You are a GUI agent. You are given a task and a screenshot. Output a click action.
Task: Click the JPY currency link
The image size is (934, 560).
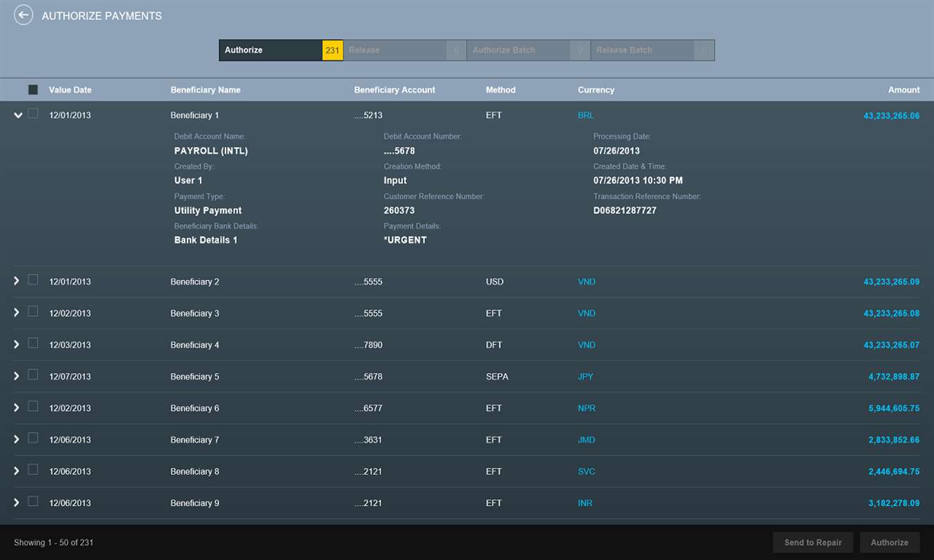tap(585, 377)
